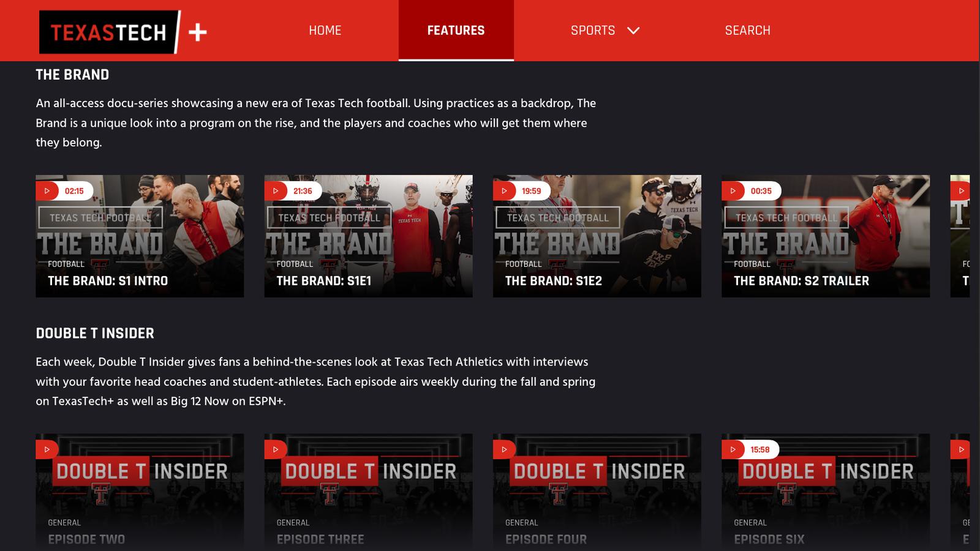Play icon on Double T Insider Episode Two
Viewport: 980px width, 551px height.
click(x=47, y=449)
